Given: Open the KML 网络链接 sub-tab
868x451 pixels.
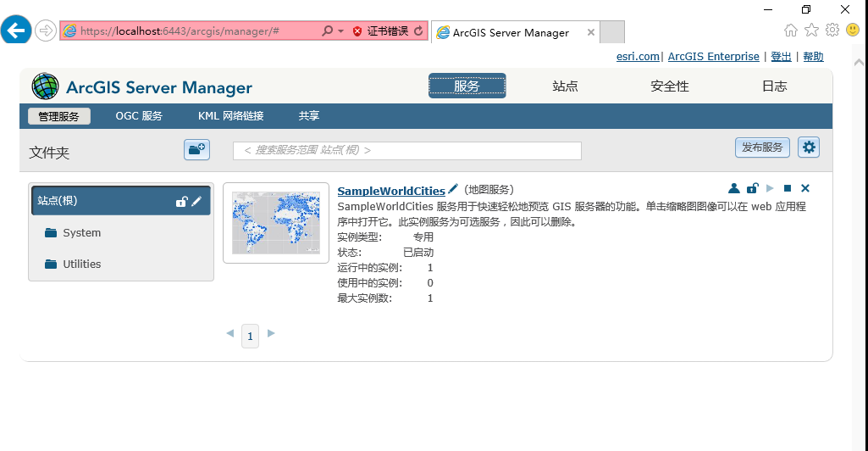Looking at the screenshot, I should 231,116.
